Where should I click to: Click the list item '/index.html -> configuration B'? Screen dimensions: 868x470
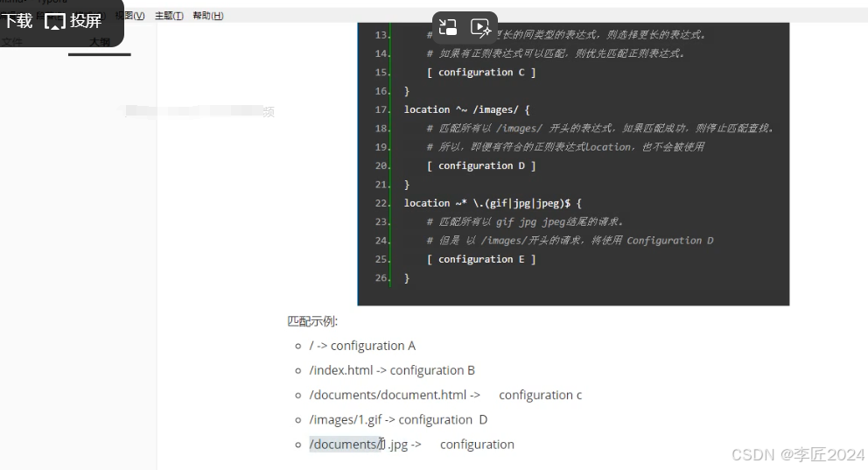pos(392,370)
